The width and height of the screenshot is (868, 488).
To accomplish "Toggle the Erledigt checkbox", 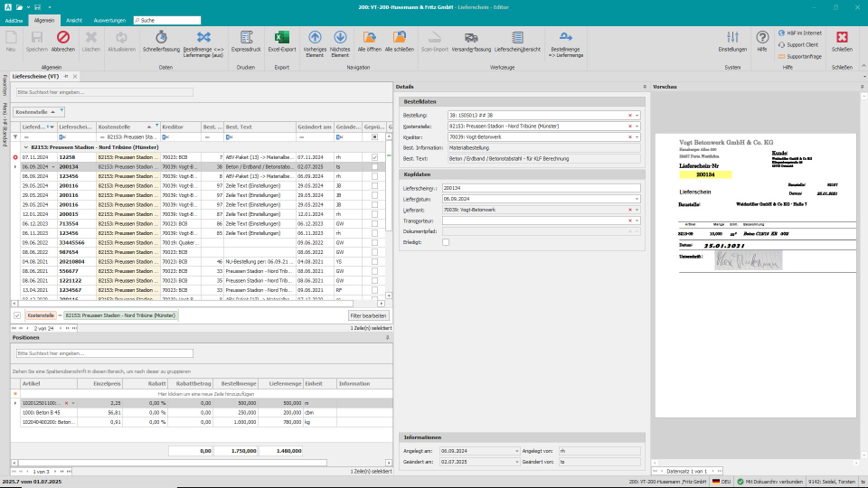I will [x=446, y=242].
